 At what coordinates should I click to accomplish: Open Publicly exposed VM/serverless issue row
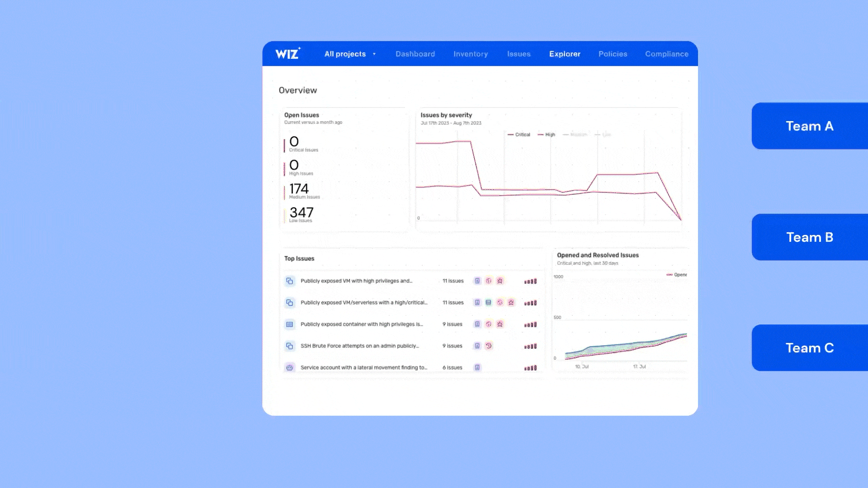click(363, 303)
